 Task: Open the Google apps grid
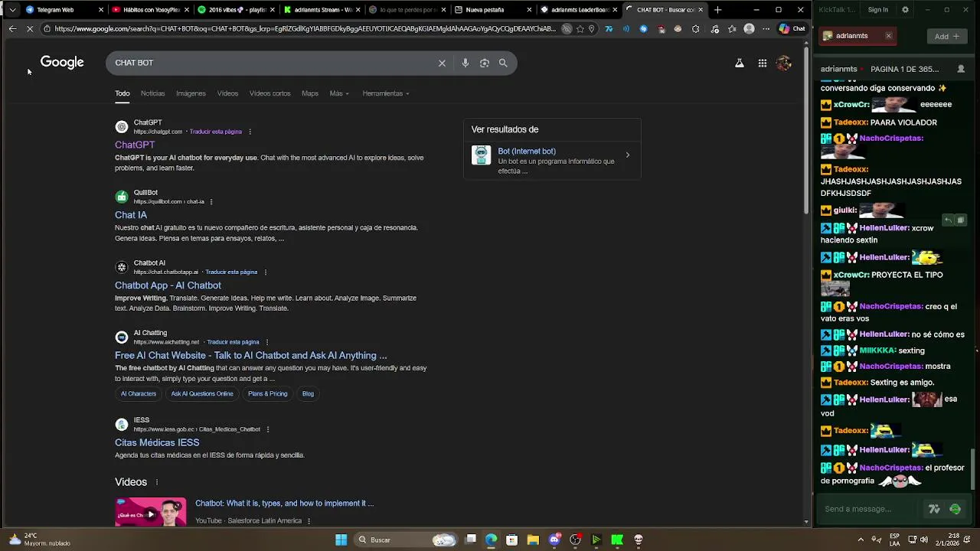[x=763, y=64]
